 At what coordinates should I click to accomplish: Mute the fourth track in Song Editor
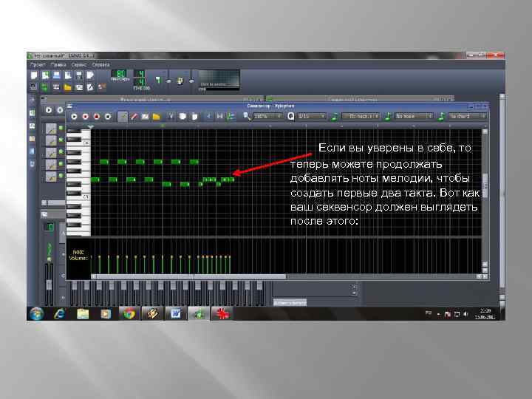[61, 163]
